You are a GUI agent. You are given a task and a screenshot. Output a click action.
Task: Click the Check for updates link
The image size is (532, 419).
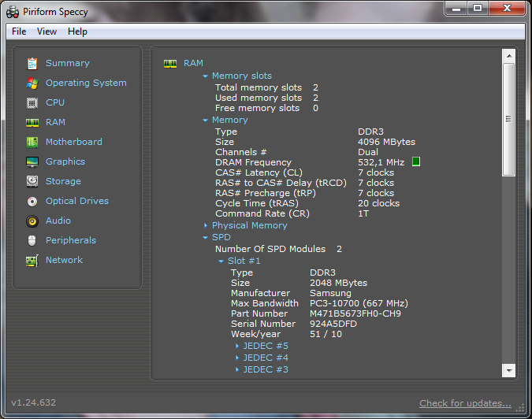coord(465,403)
